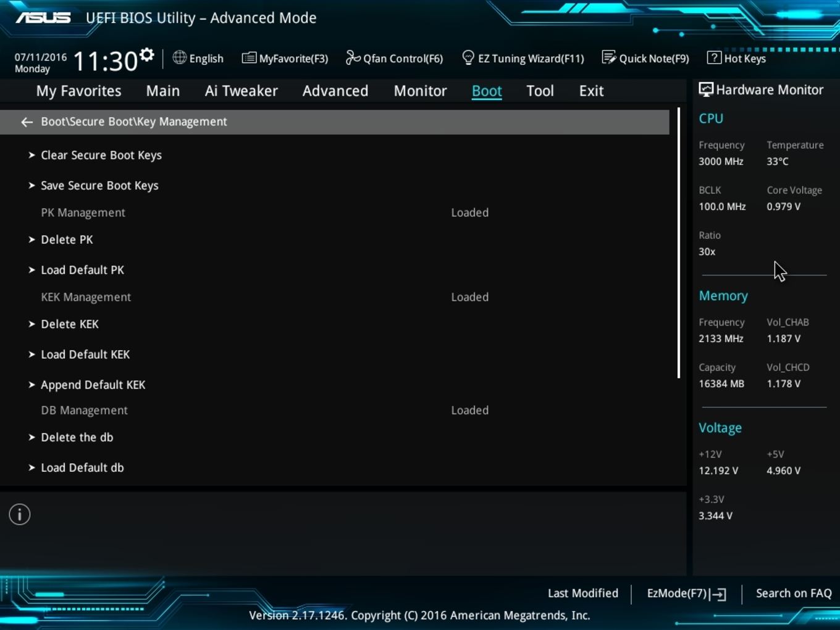Switch to the Monitor tab
This screenshot has width=840, height=630.
click(420, 91)
